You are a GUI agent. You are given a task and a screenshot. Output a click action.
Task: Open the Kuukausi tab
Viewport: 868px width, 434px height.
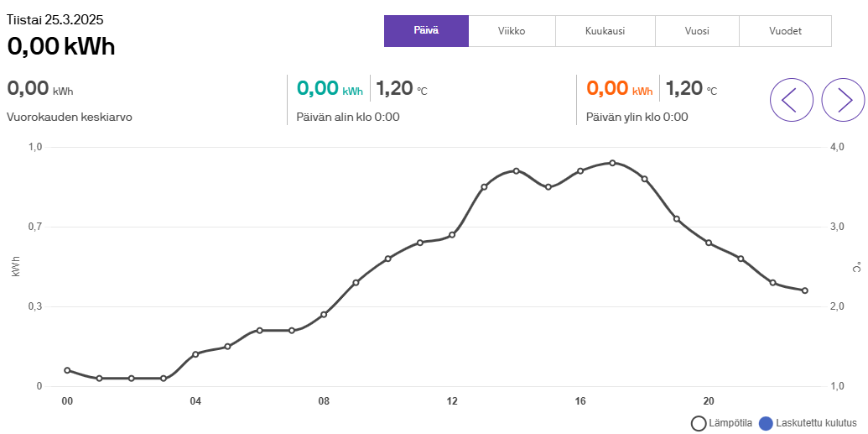605,31
